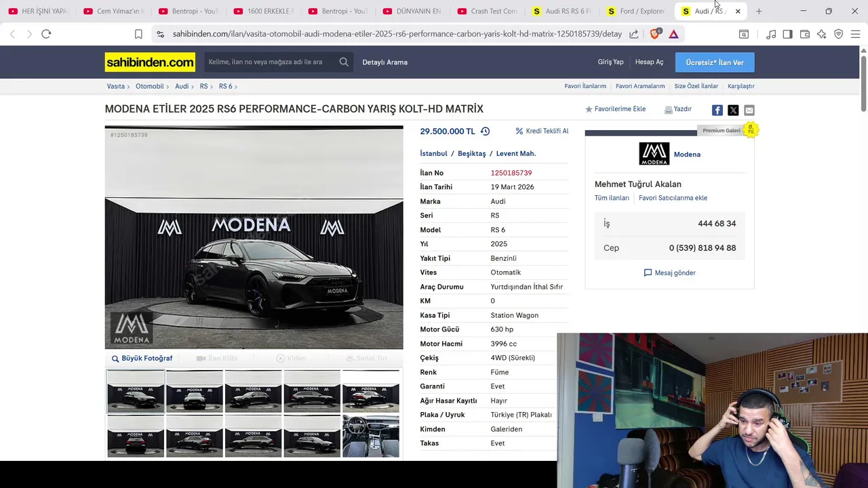Select the second thumbnail in the first row
Image resolution: width=868 pixels, height=488 pixels.
pos(195,391)
